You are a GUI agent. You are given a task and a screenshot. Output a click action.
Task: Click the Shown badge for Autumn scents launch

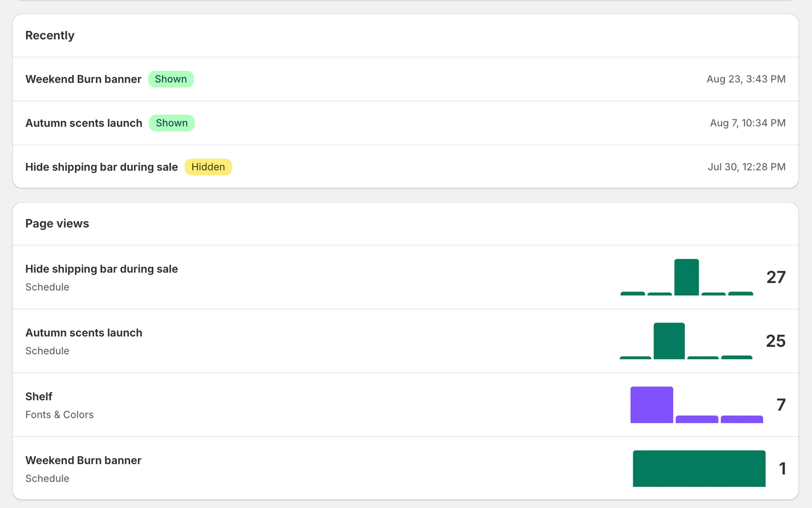[172, 123]
